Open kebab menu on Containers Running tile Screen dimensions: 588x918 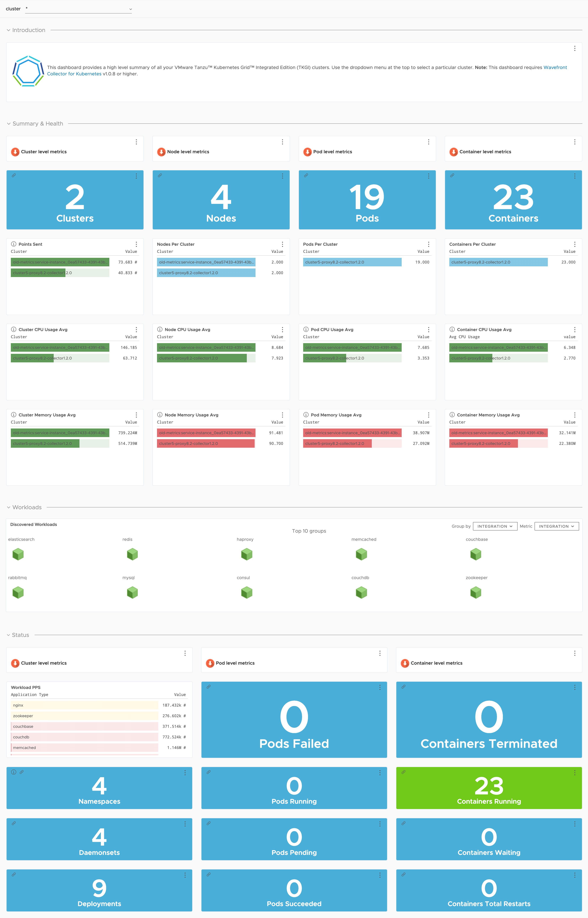click(x=574, y=773)
